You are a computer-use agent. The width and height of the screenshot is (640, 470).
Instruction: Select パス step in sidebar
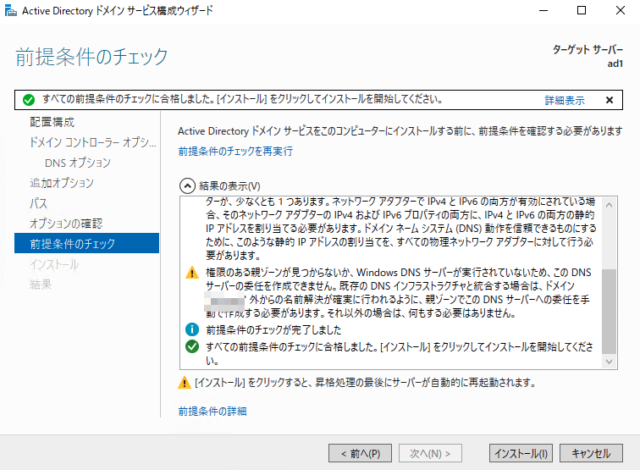38,203
